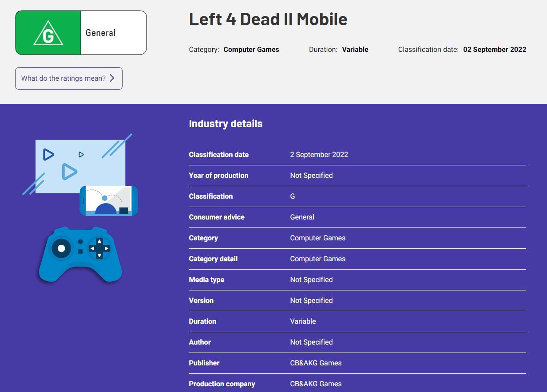The image size is (547, 392).
Task: Select the 'Left 4 Dead II Mobile' title
Action: pyautogui.click(x=268, y=19)
